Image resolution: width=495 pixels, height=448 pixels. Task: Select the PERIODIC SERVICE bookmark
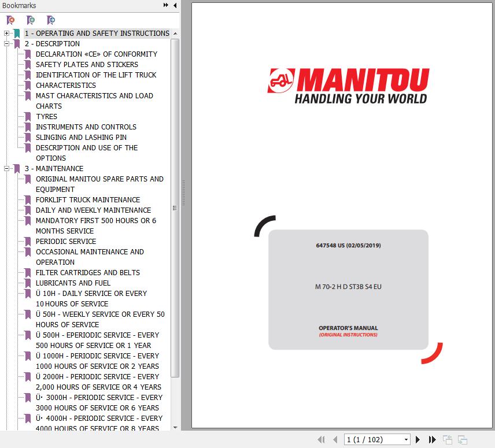pyautogui.click(x=66, y=242)
